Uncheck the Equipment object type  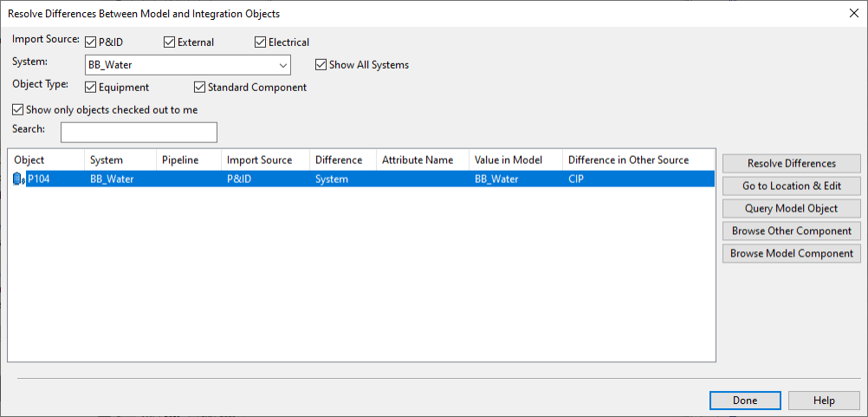[91, 88]
